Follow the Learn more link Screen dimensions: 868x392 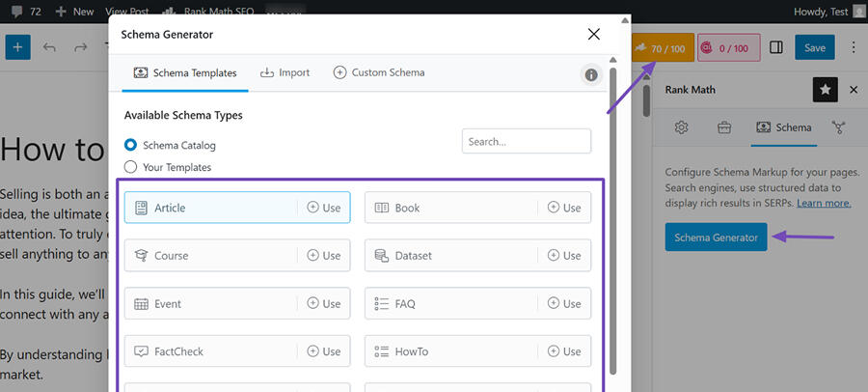tap(823, 203)
